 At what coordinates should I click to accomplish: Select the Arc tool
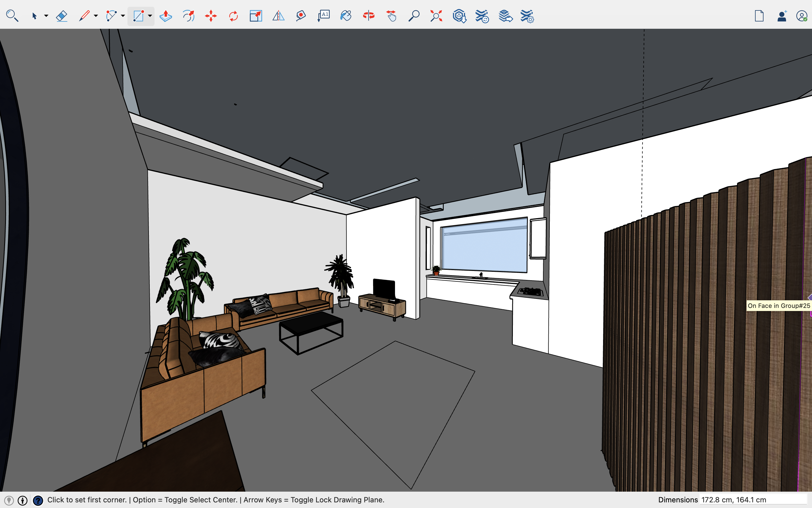(x=111, y=16)
